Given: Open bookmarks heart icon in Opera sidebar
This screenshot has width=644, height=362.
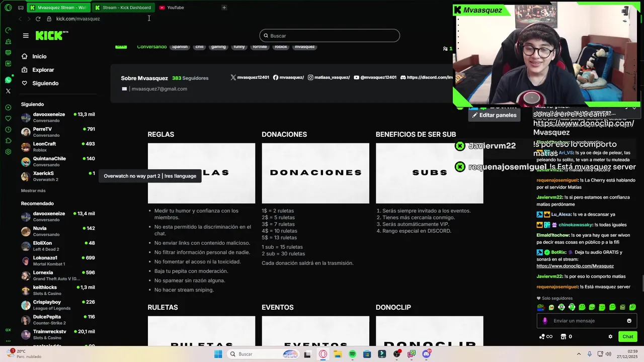Looking at the screenshot, I should pos(8,119).
